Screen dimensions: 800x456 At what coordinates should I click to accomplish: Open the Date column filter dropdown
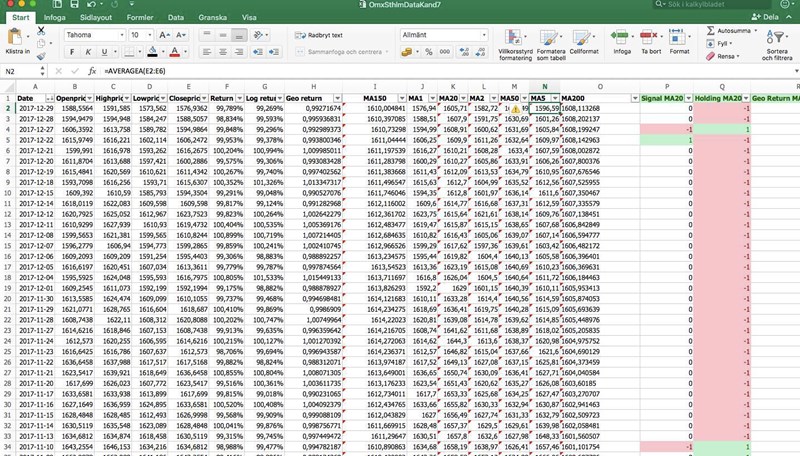(x=56, y=97)
